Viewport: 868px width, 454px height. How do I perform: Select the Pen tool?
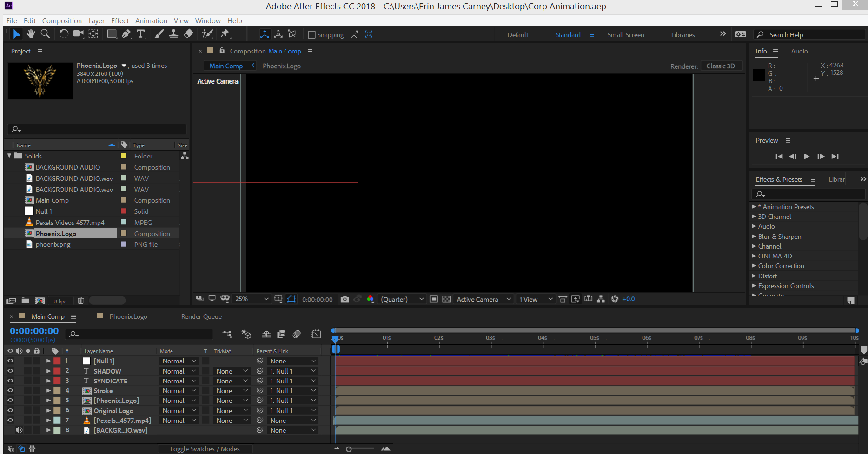pyautogui.click(x=126, y=34)
